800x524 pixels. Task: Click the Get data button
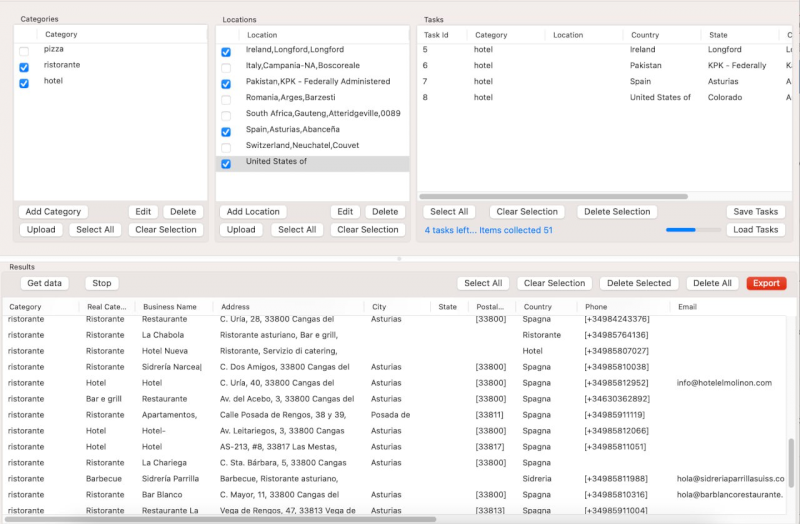(x=45, y=283)
